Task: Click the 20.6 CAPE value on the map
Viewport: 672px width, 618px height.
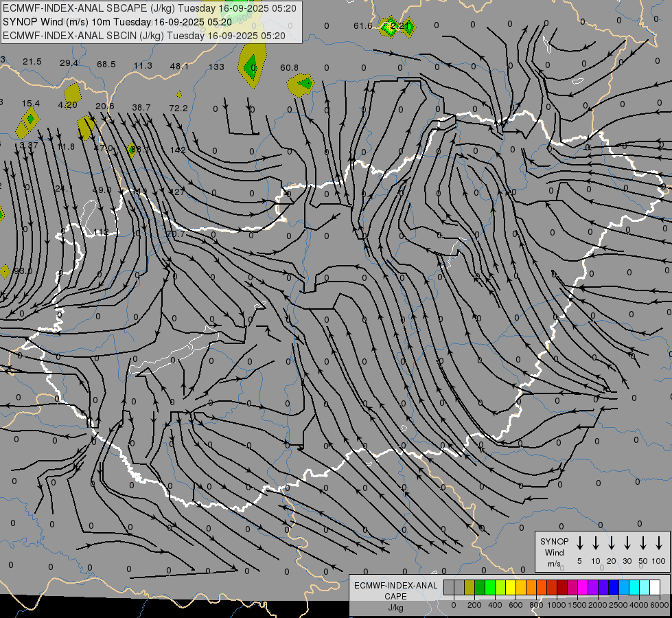Action: click(x=105, y=106)
